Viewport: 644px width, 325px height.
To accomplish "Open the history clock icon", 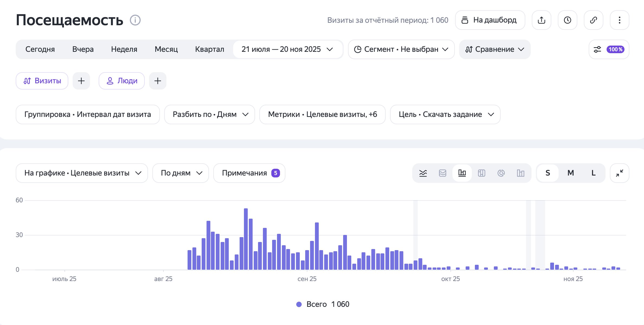I will pos(567,20).
